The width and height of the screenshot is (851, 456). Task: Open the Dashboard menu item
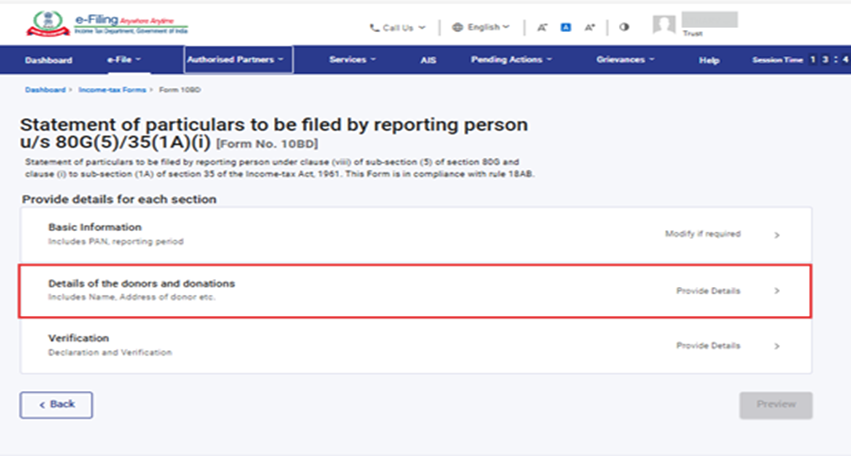[x=48, y=60]
